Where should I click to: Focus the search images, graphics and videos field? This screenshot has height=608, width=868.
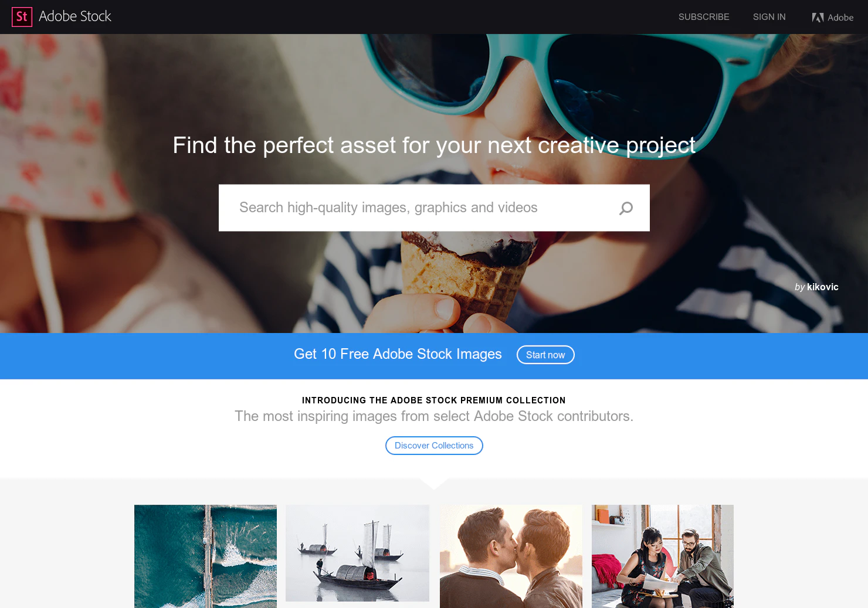point(434,208)
